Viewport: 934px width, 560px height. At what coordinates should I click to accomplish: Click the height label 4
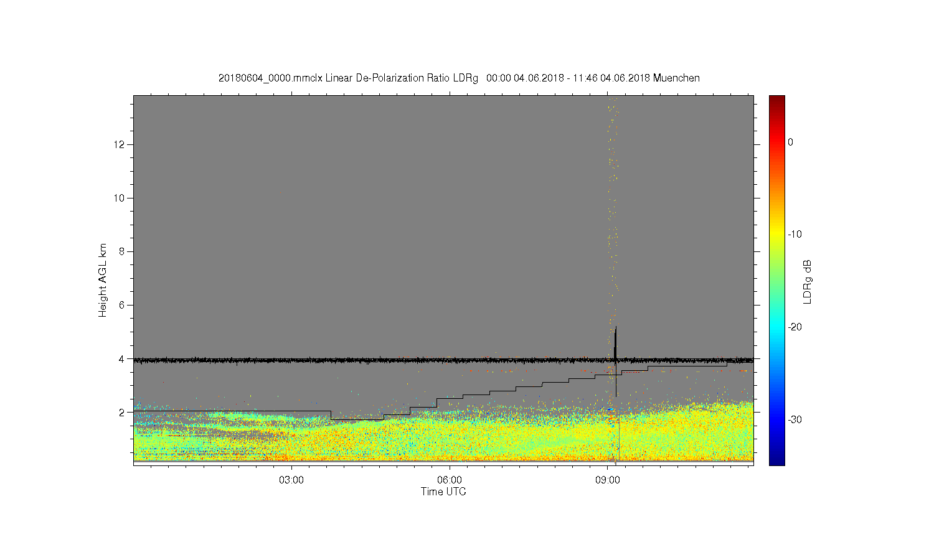coord(122,358)
